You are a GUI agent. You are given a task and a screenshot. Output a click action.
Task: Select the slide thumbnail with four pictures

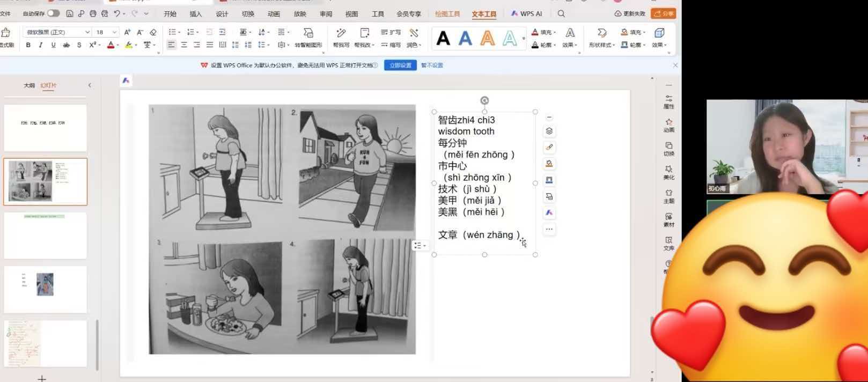coord(45,181)
